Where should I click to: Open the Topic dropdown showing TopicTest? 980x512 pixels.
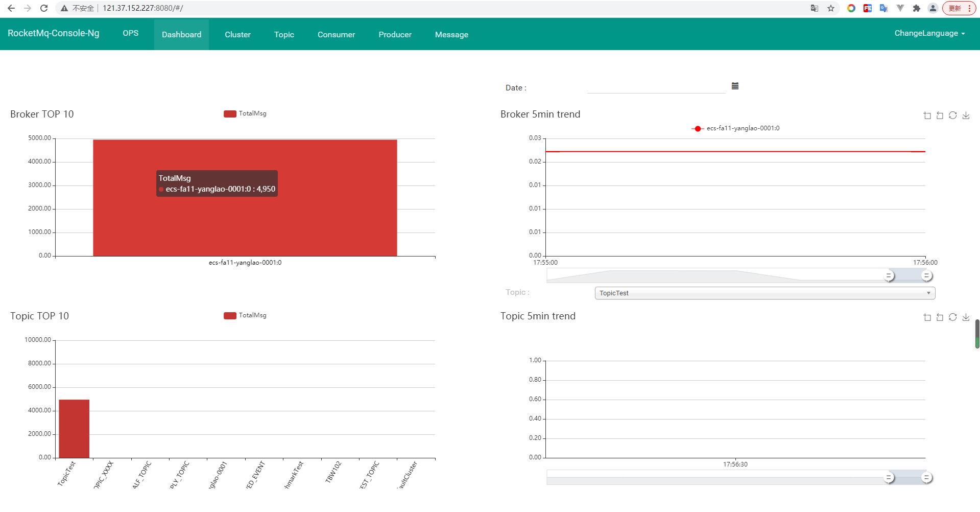coord(765,293)
